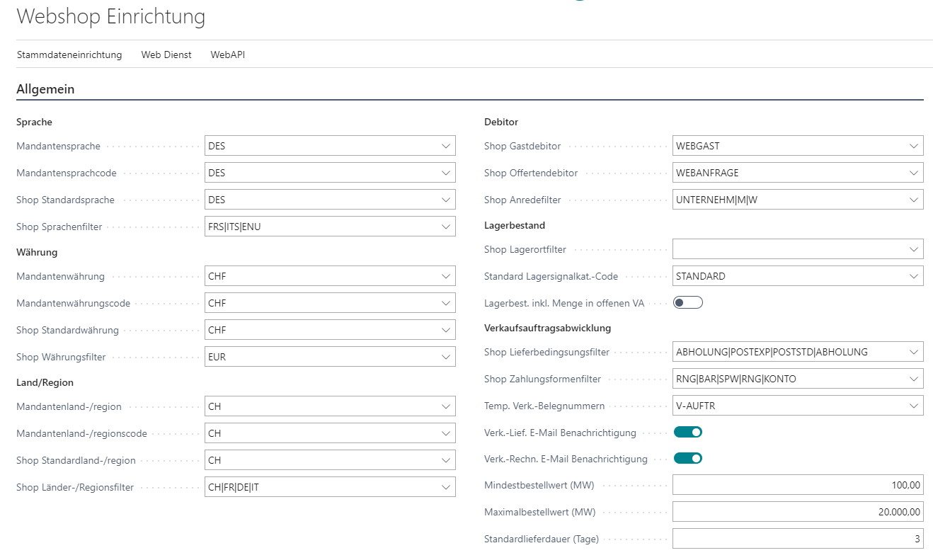Expand the Mandantenland-/region dropdown arrow

(446, 406)
